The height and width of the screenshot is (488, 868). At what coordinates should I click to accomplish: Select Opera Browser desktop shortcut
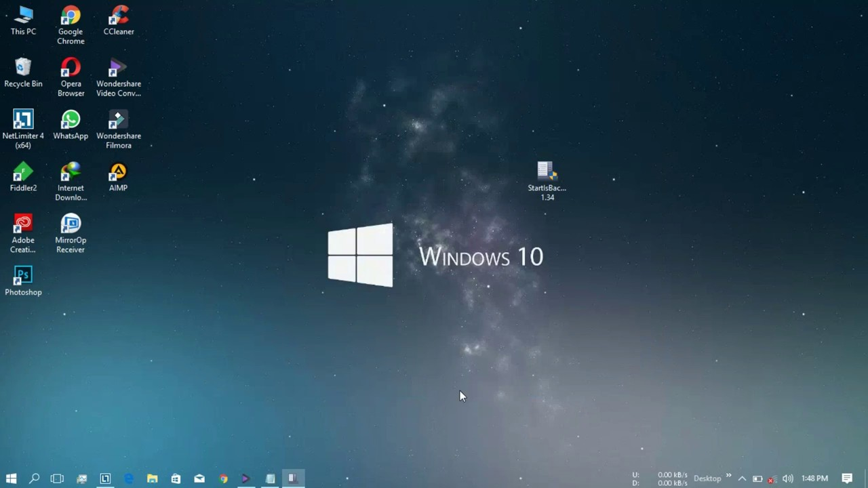click(x=71, y=77)
